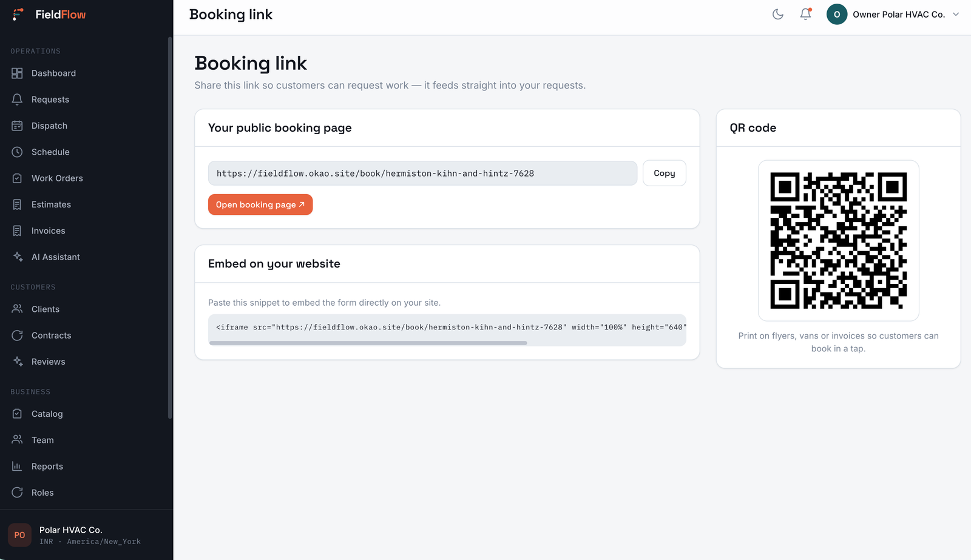Click the 'Polar HVAC Co.' company name in sidebar footer

[70, 530]
